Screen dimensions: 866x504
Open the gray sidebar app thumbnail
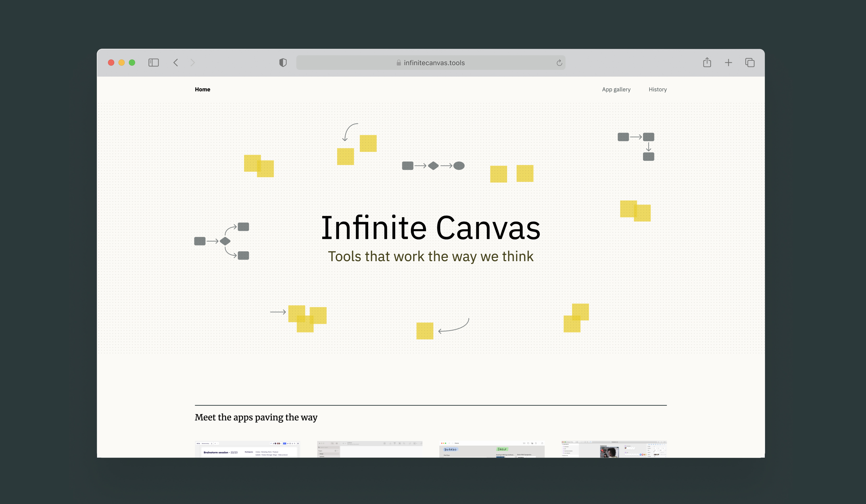click(369, 449)
